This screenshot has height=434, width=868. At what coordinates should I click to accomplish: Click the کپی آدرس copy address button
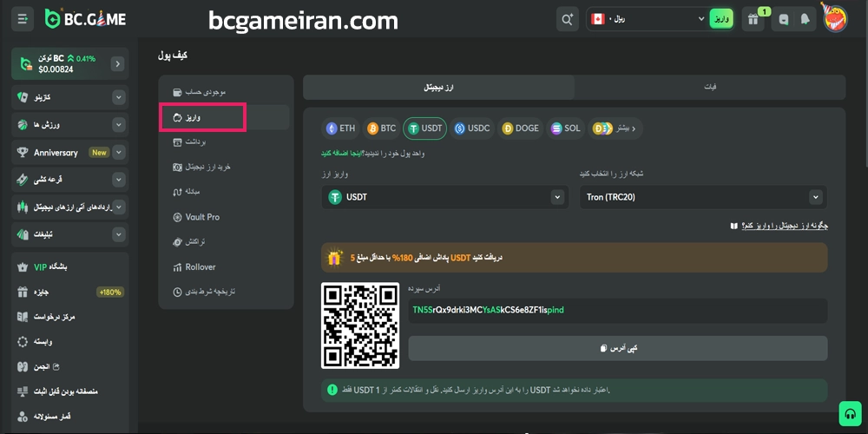click(x=618, y=348)
